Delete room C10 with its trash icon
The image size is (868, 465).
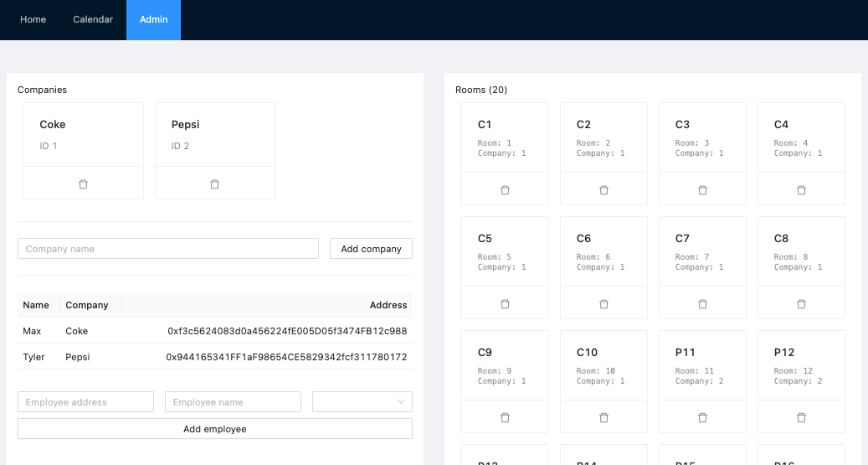click(604, 418)
